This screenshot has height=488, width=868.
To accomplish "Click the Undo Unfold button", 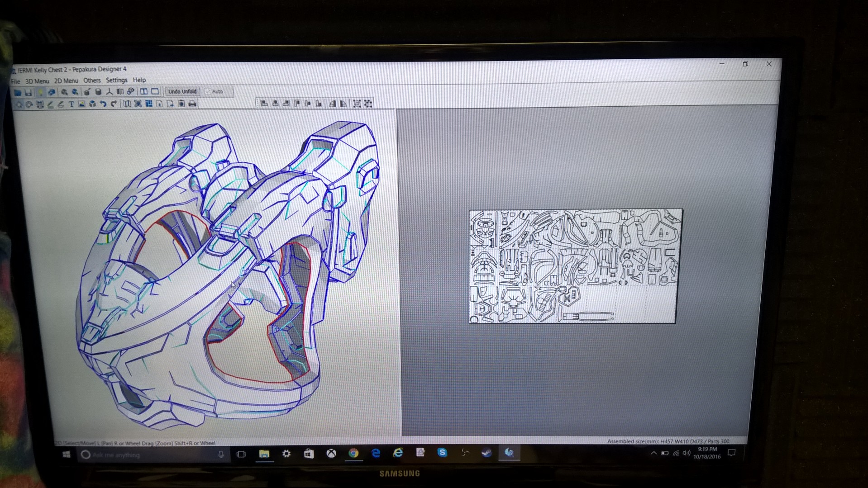I will coord(182,91).
